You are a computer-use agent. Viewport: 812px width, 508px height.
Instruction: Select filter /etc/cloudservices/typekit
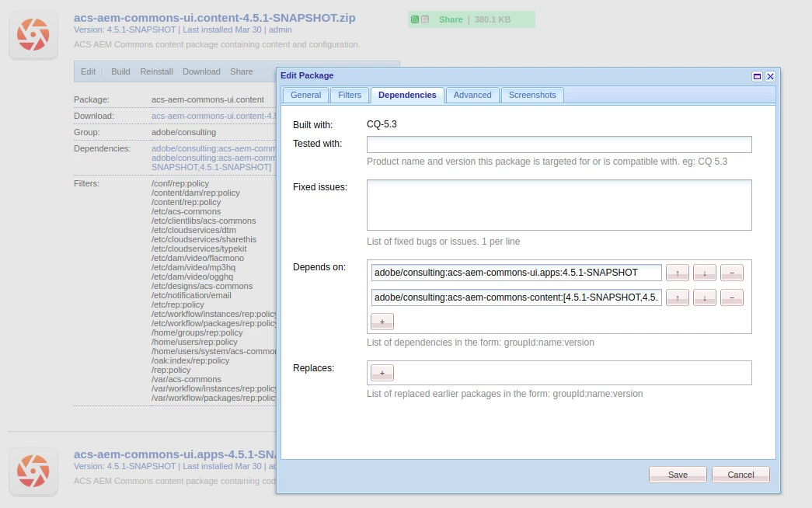tap(199, 249)
